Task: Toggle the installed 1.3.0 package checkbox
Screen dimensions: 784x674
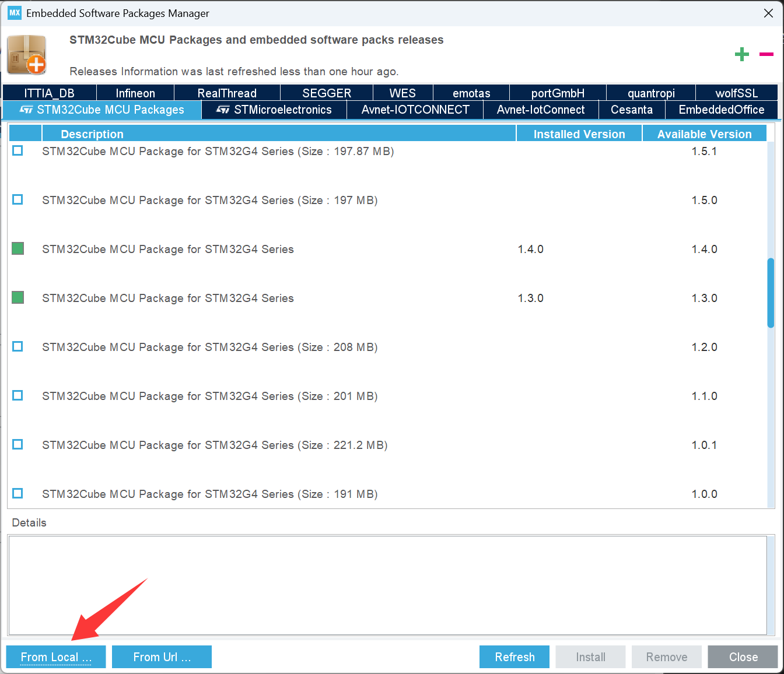Action: coord(17,297)
